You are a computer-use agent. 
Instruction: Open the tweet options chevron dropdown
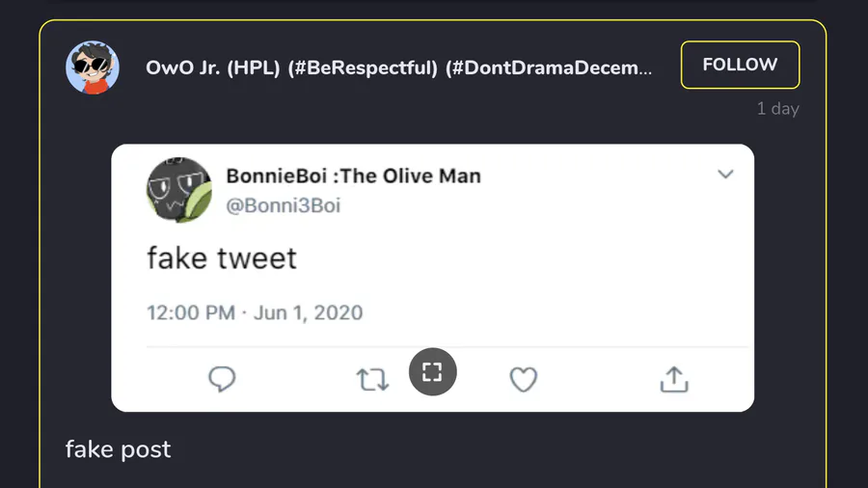point(725,175)
